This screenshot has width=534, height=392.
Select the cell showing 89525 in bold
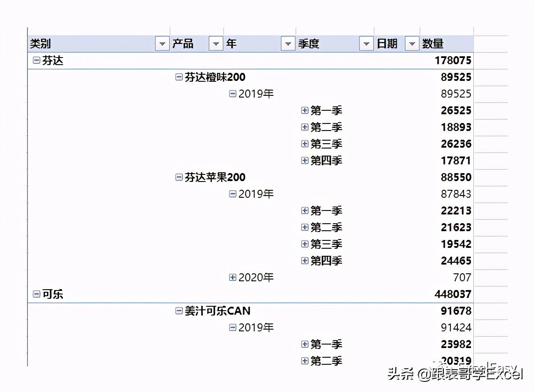(456, 77)
